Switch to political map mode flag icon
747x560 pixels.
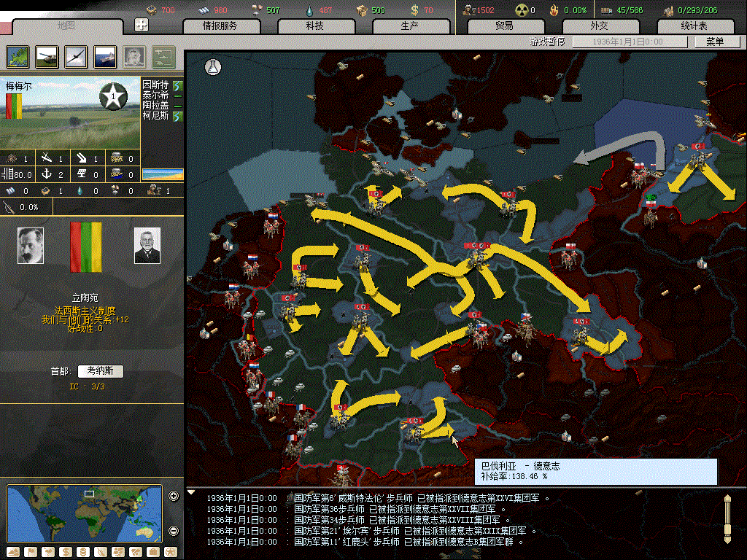click(x=31, y=552)
